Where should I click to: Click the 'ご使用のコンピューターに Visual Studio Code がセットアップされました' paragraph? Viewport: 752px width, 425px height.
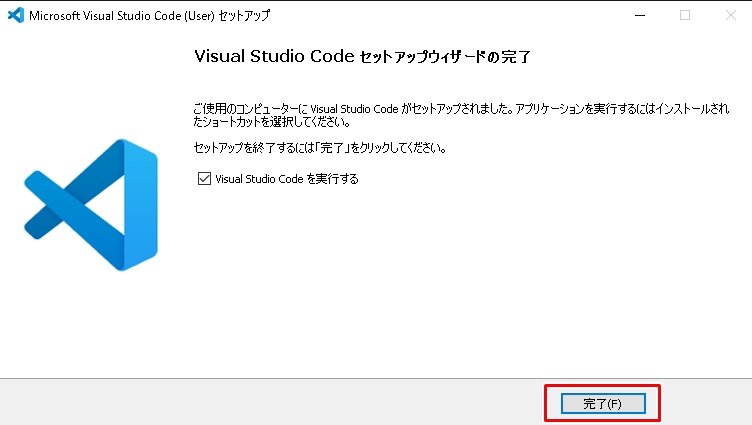click(461, 115)
